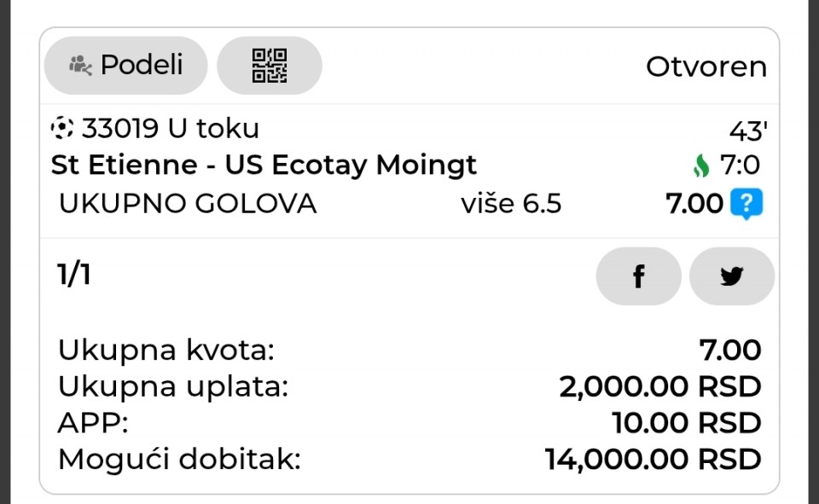Click the Podeli share button

point(125,65)
